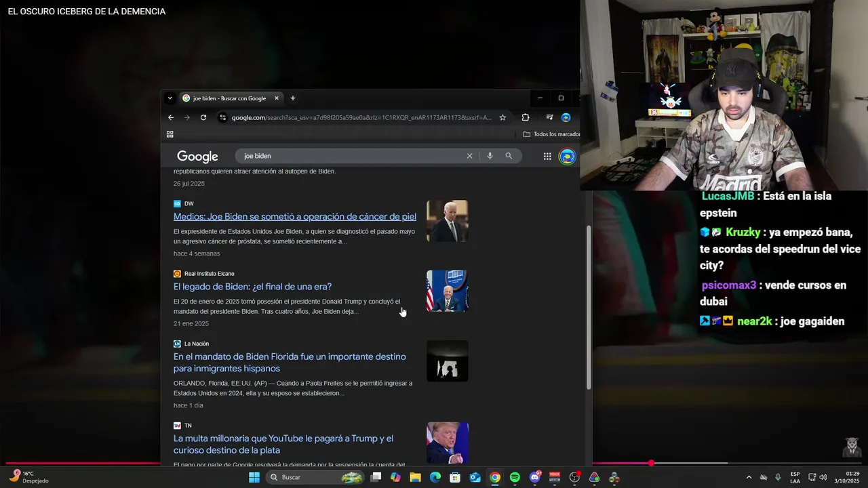The width and height of the screenshot is (868, 488).
Task: Bookmark this page with the star
Action: pyautogui.click(x=502, y=117)
